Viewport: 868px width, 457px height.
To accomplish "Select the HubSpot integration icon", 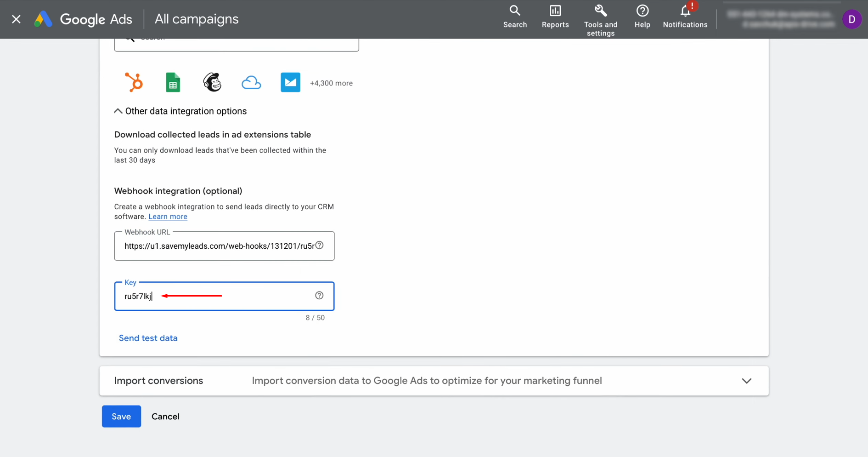I will point(134,83).
